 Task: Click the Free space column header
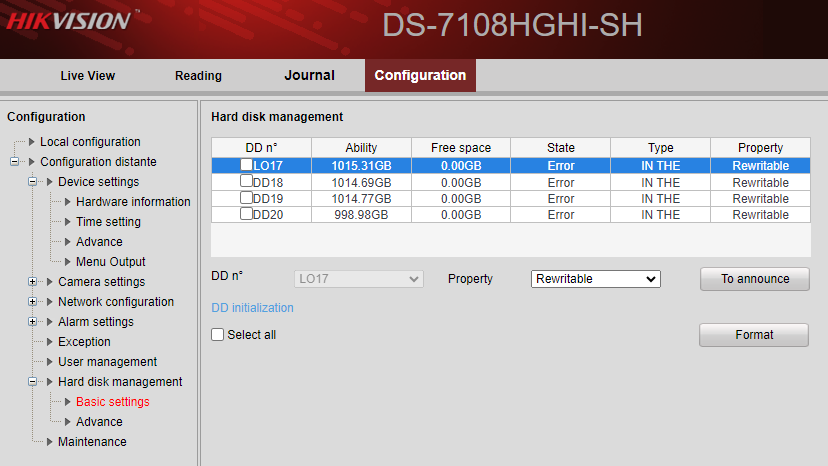[x=461, y=147]
